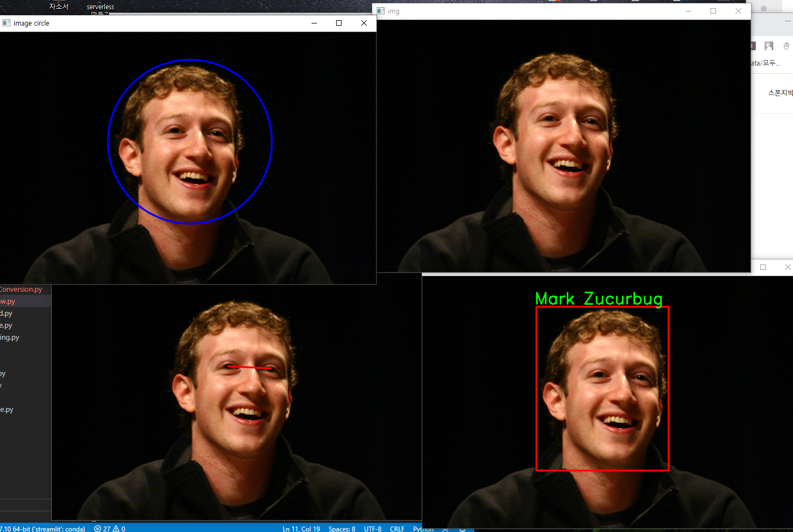Minimize the 'img' window
The height and width of the screenshot is (532, 793).
coord(689,11)
